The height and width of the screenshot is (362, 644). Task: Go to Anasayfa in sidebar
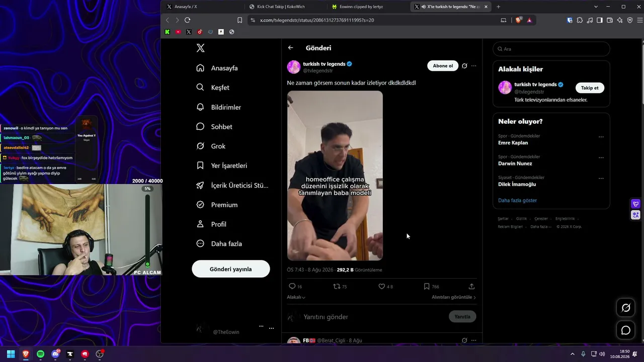[217, 68]
